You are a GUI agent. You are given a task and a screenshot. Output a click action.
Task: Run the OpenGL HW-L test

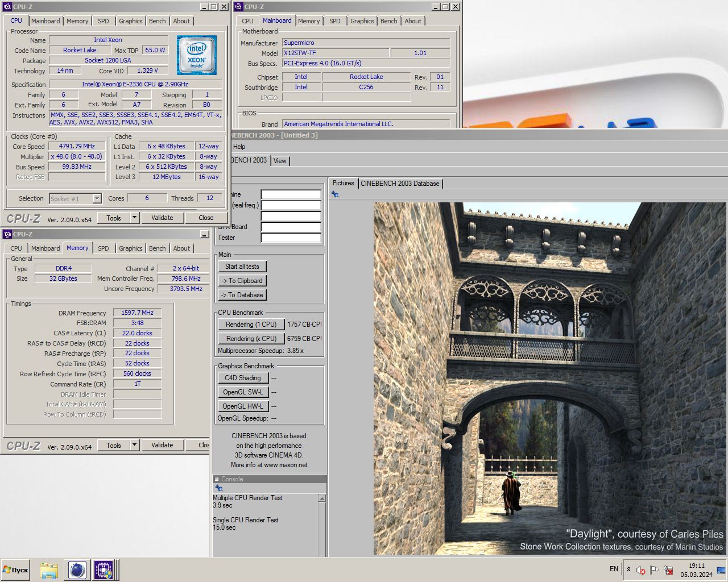tap(242, 406)
